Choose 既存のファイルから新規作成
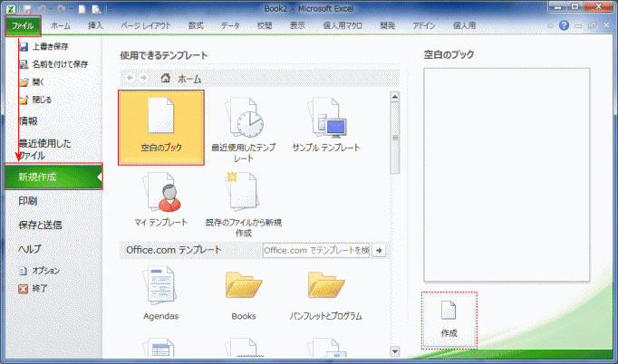Image resolution: width=618 pixels, height=364 pixels. [x=244, y=205]
